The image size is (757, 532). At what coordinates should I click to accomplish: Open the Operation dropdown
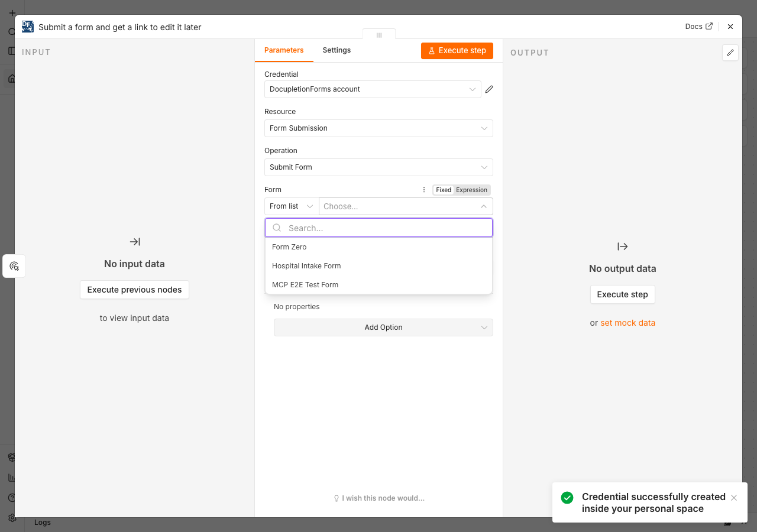point(378,167)
